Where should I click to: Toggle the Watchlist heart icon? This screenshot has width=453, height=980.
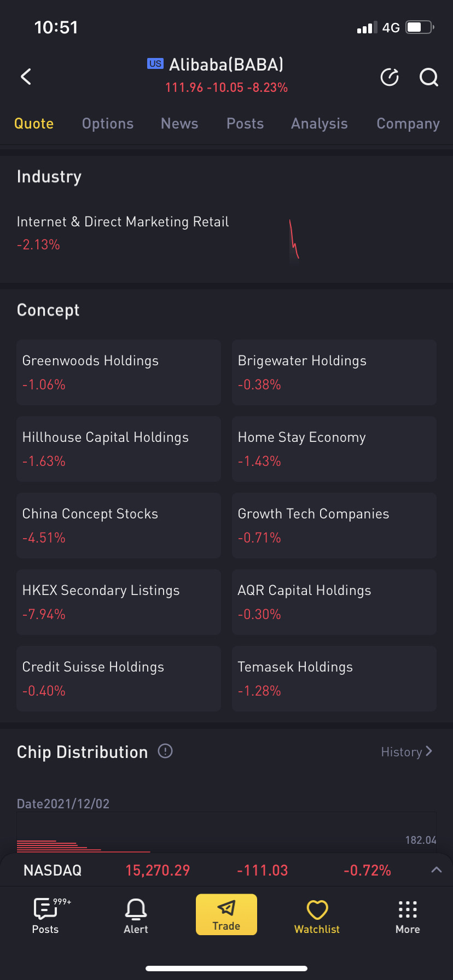click(x=317, y=910)
